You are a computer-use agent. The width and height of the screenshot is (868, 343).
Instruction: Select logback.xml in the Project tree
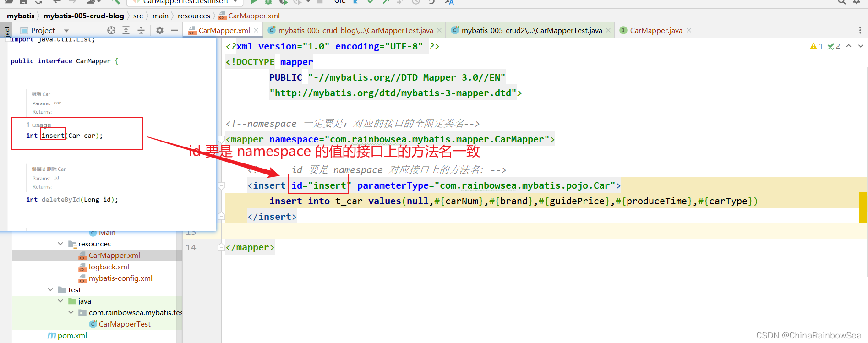click(x=109, y=267)
